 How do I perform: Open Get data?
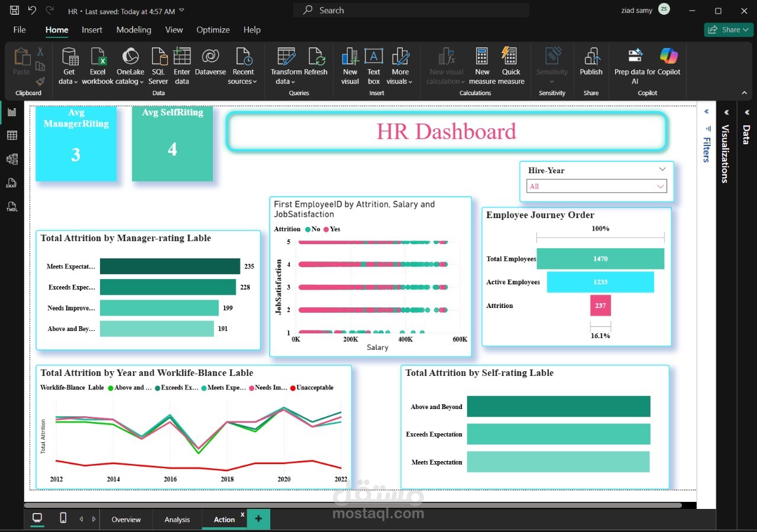[x=69, y=66]
